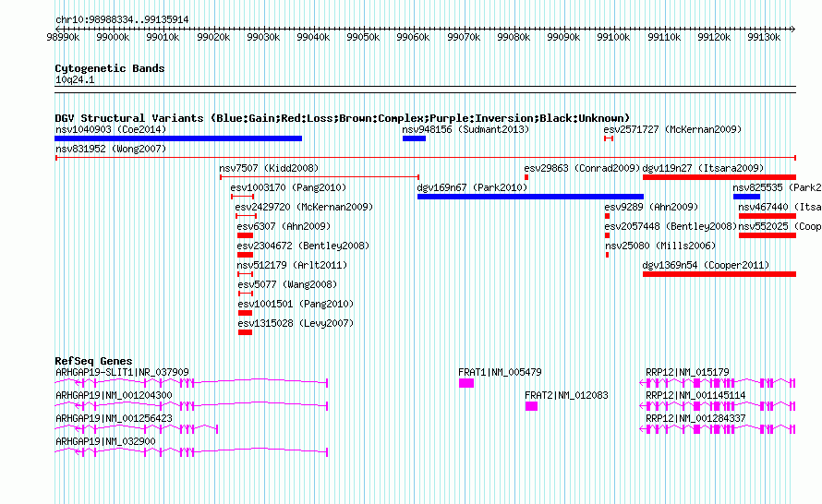
Task: Click the 99000k ruler tick label
Action: click(113, 37)
